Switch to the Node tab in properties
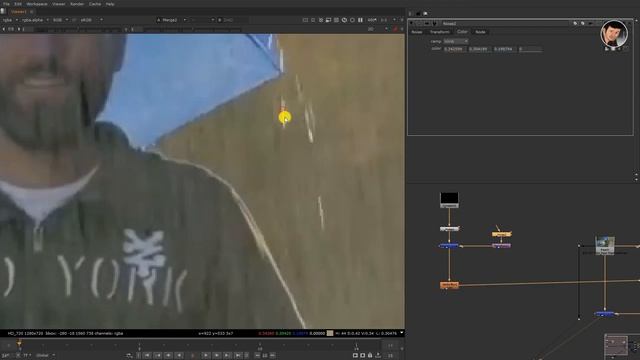Screen dimensions: 640x360 pos(480,32)
